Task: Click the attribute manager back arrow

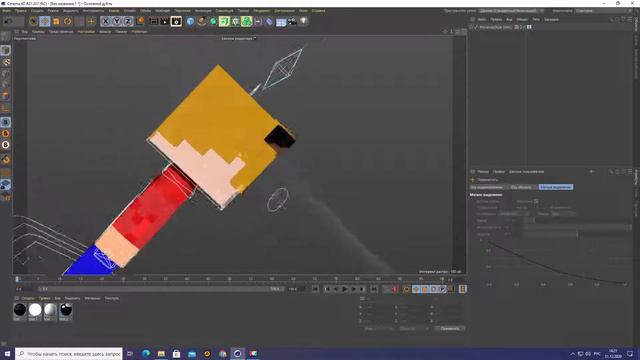Action: click(592, 171)
